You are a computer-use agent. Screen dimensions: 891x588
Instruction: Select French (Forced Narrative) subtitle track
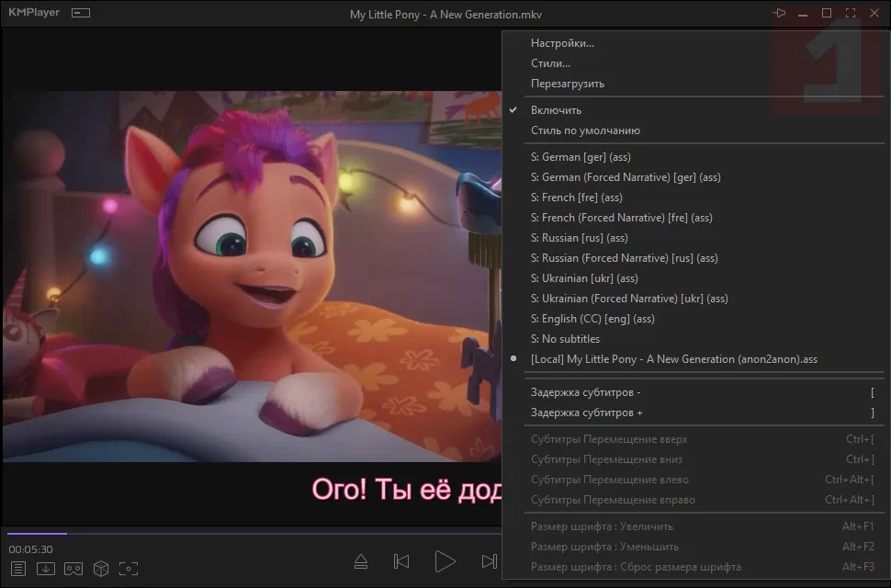tap(694, 218)
